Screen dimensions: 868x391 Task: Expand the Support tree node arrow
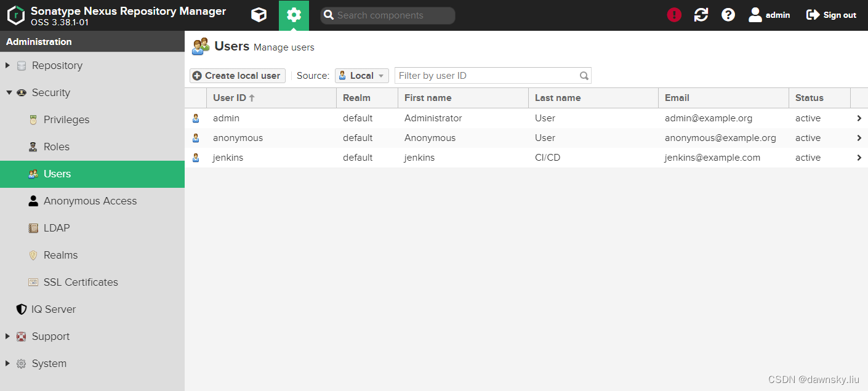click(x=8, y=336)
